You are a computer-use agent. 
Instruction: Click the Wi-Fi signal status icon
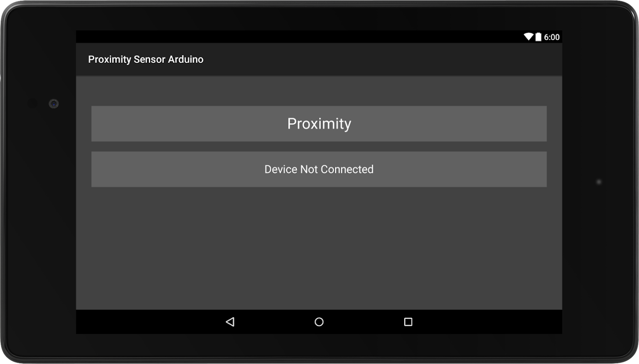[528, 37]
